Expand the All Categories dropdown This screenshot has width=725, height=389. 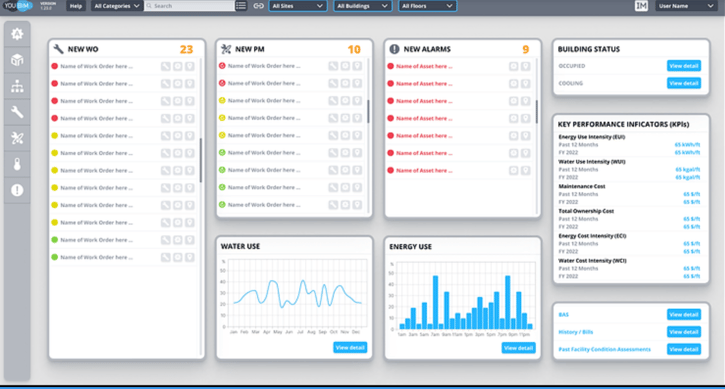pyautogui.click(x=116, y=6)
